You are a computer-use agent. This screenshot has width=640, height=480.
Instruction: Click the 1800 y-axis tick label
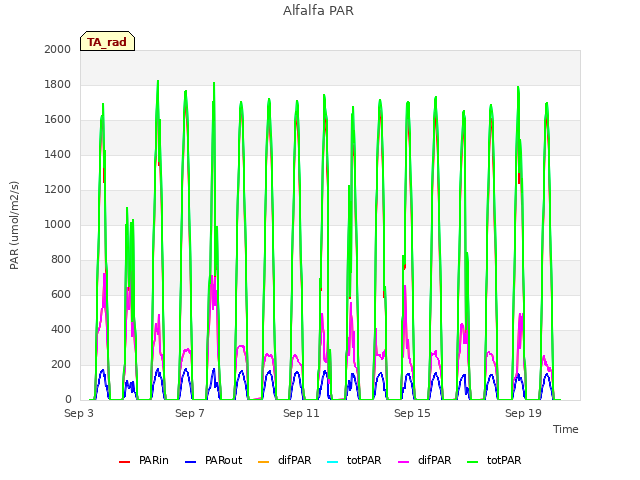[x=58, y=84]
